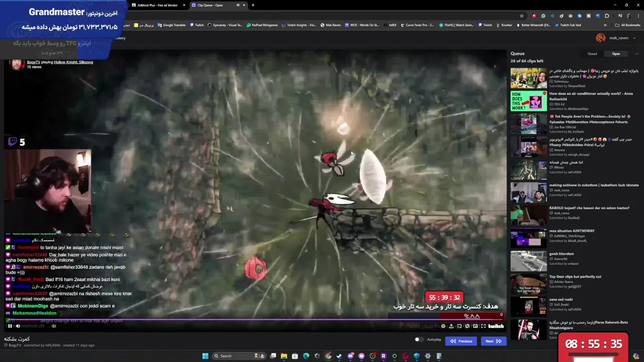Open BogyTV channel link in player
Viewport: 644px width, 362px height.
[x=33, y=62]
